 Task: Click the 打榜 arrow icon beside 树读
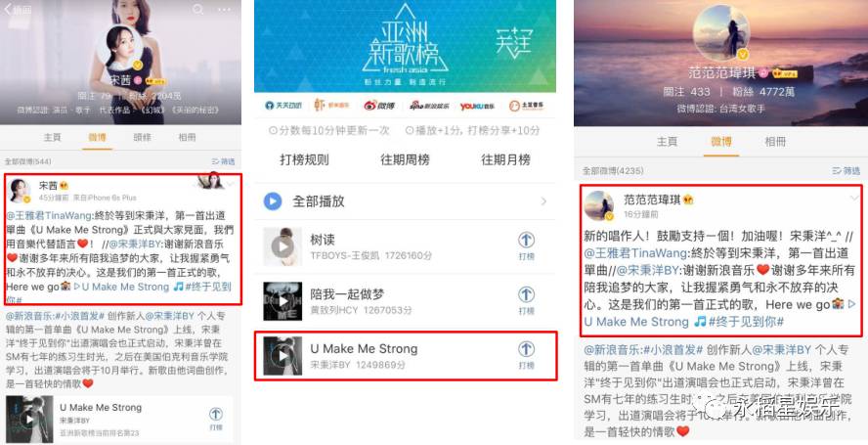pyautogui.click(x=526, y=241)
